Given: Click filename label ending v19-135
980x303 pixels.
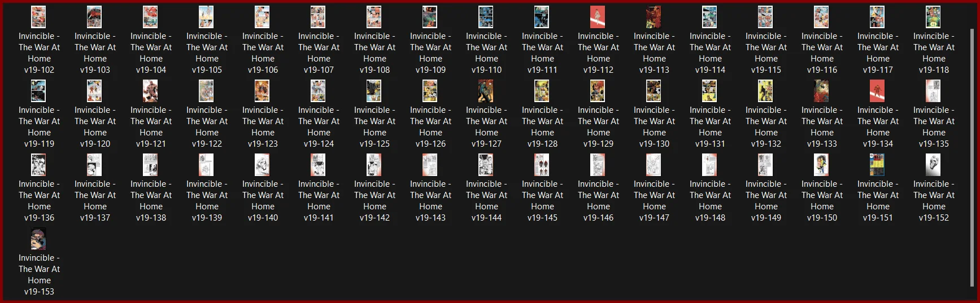Looking at the screenshot, I should tap(934, 127).
